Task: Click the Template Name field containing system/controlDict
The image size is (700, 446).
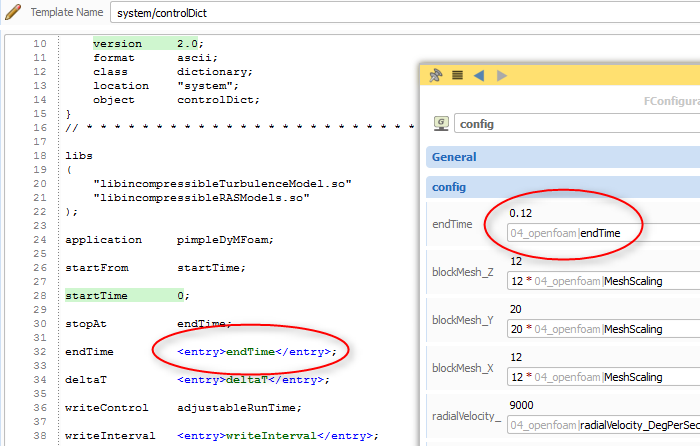Action: click(405, 13)
